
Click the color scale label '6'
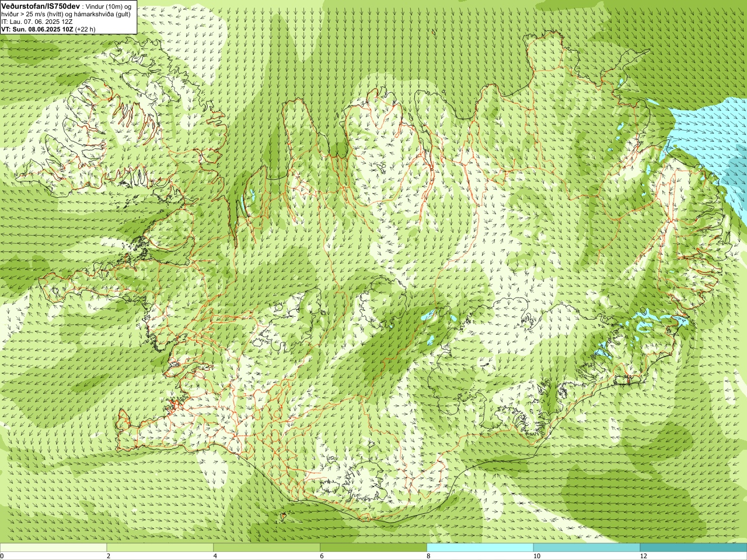pos(322,556)
